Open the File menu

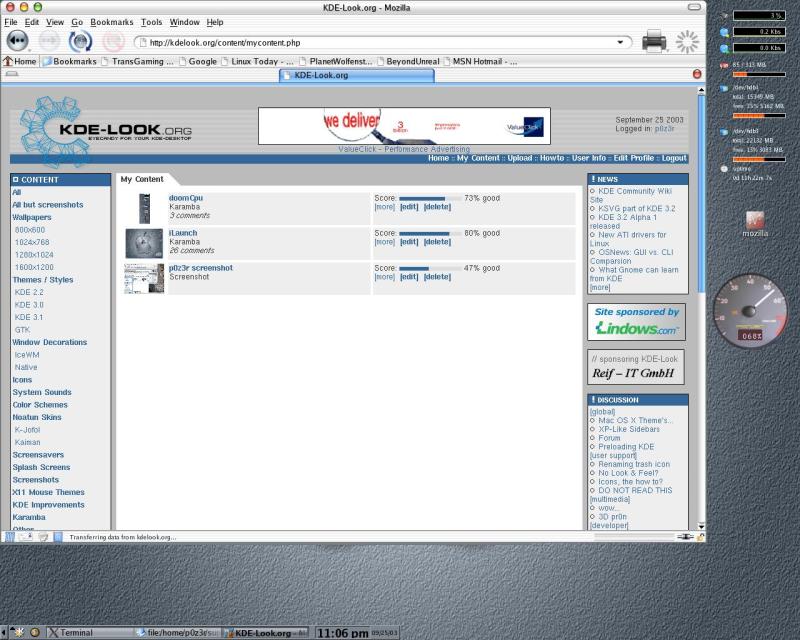[11, 22]
